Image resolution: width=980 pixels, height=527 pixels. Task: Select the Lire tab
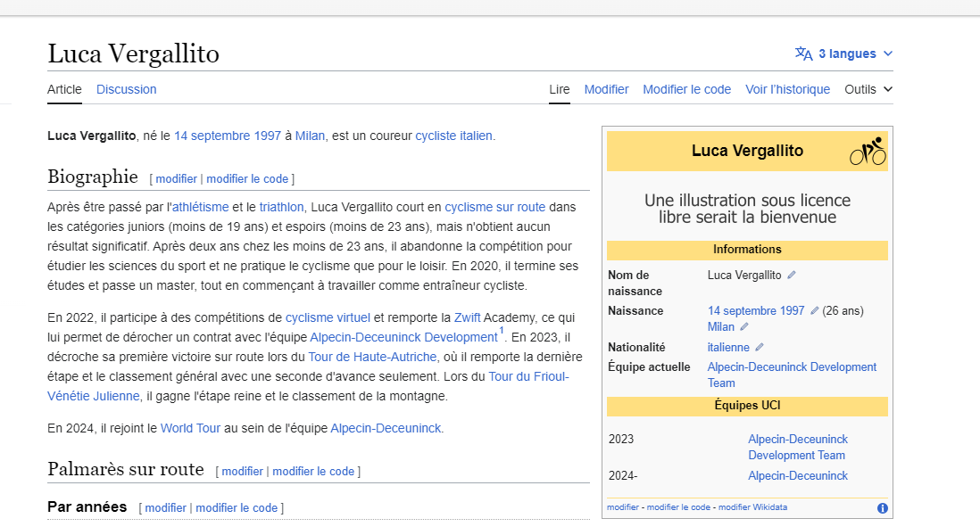click(560, 89)
